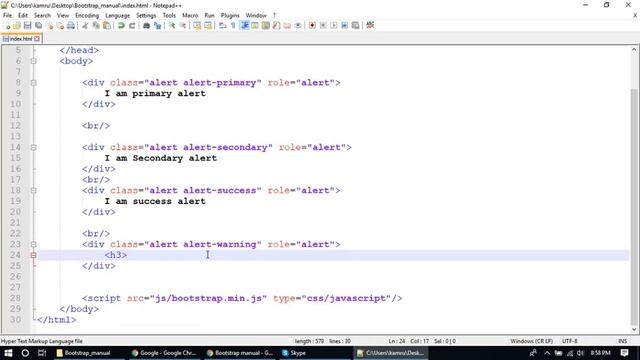Open Folder as Workspace icon
Image resolution: width=640 pixels, height=360 pixels.
[x=287, y=25]
